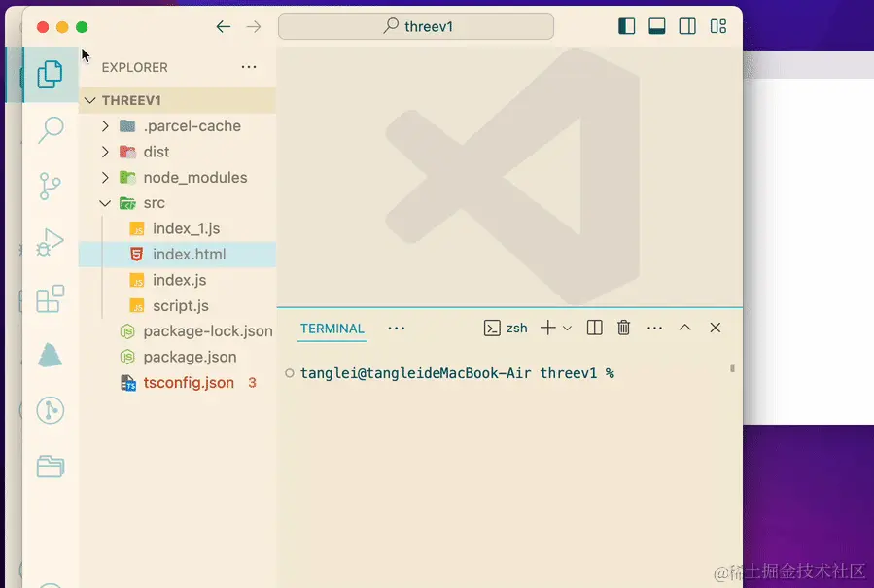Screen dimensions: 874x588
Task: Show more panel tabs next to TERMINAL
Action: (397, 329)
